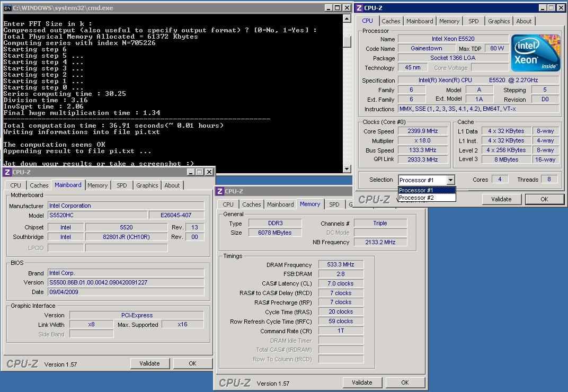Click the Max TDP value 80 W
568x392 pixels.
(x=496, y=48)
